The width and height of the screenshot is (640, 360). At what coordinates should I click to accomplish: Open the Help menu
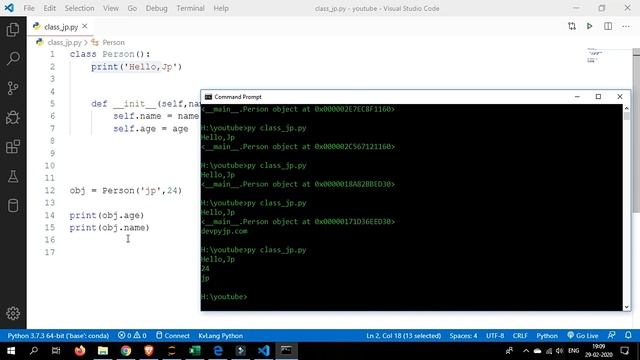tap(221, 8)
